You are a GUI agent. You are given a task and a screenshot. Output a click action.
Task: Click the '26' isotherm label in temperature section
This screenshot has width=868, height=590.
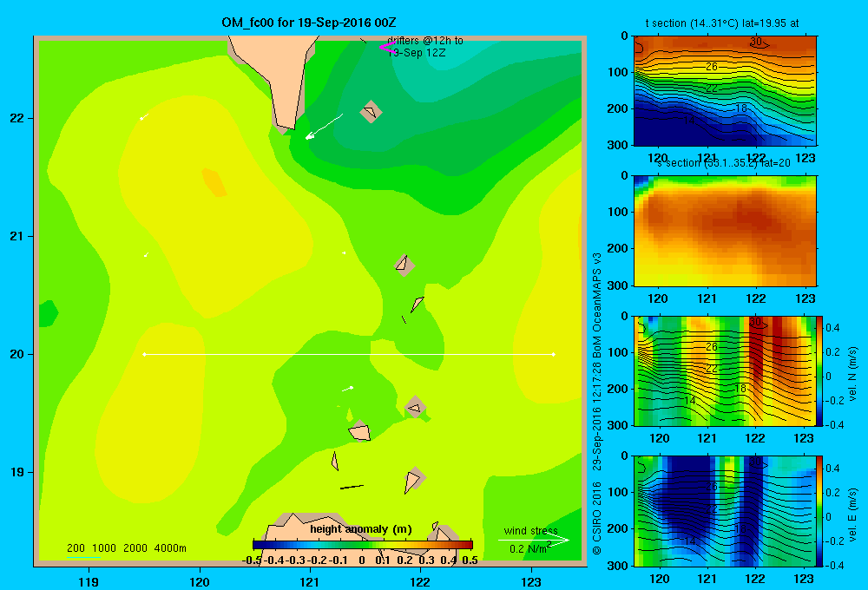tap(712, 67)
